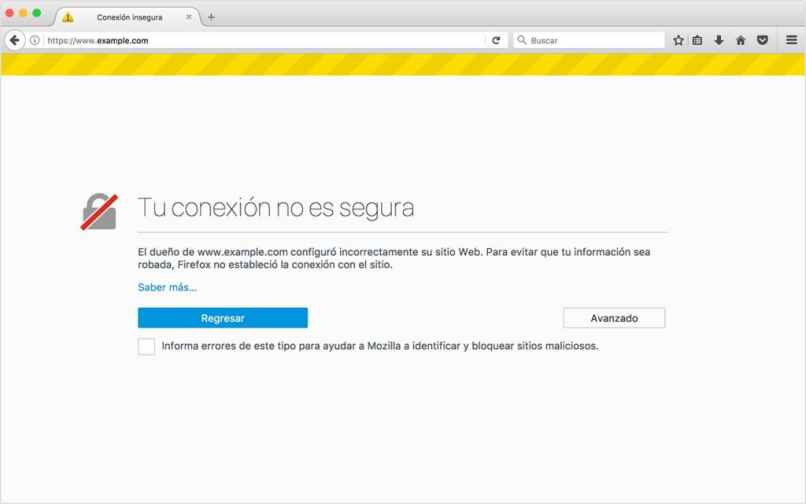Viewport: 806px width, 504px height.
Task: Close the Conexión insegura tab
Action: (189, 17)
